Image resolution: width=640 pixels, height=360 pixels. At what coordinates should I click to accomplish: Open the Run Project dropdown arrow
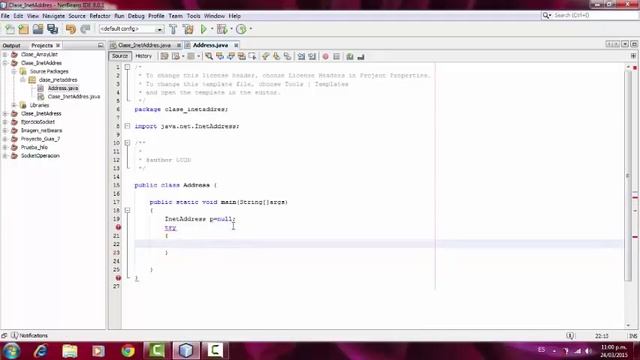pos(211,29)
